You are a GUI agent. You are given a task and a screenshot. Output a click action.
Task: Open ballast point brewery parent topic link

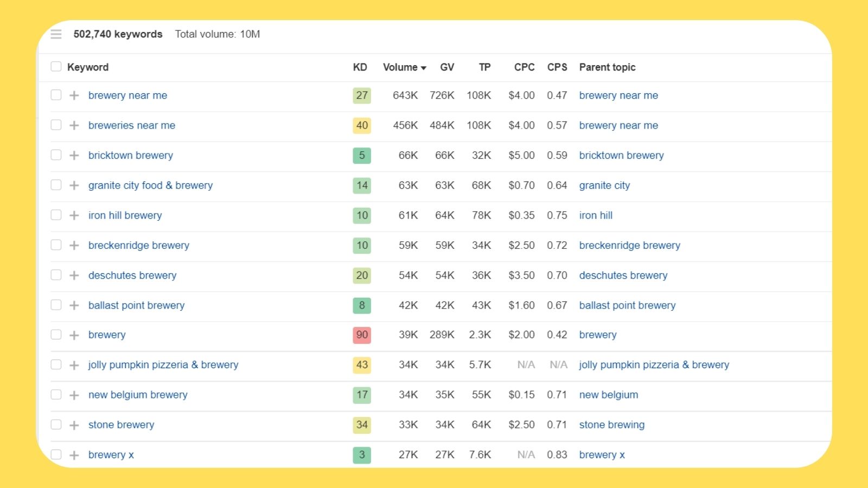[627, 305]
